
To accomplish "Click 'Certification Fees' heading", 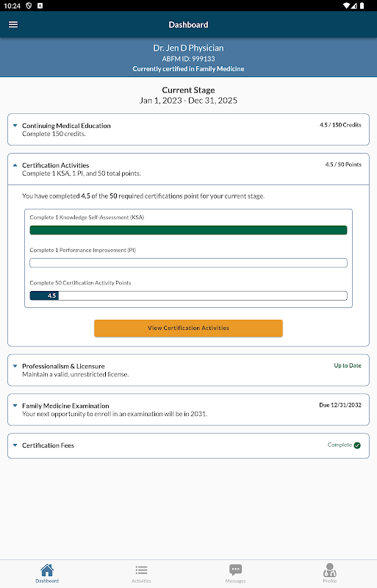I will tap(48, 445).
